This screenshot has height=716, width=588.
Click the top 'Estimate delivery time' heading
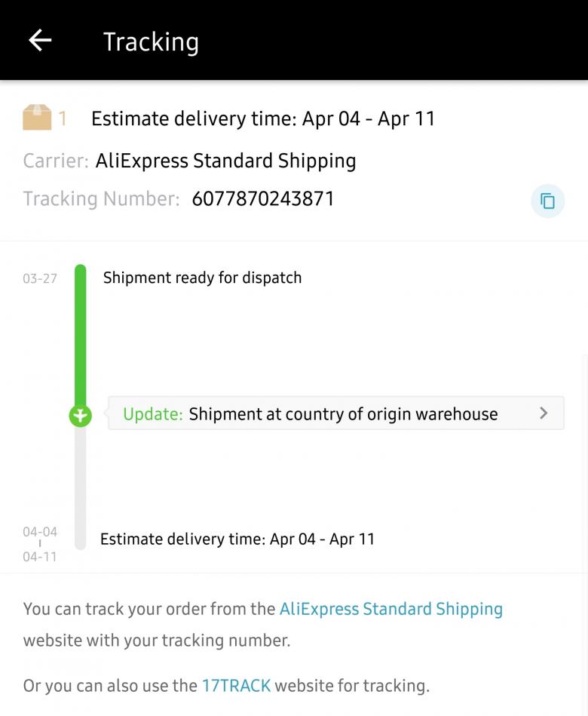[262, 118]
